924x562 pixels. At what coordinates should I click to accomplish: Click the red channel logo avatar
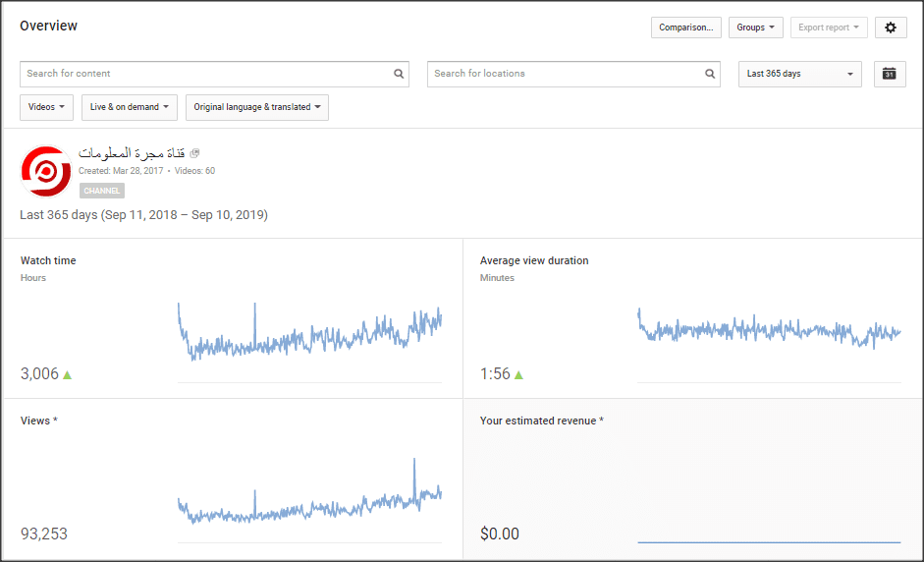coord(44,171)
